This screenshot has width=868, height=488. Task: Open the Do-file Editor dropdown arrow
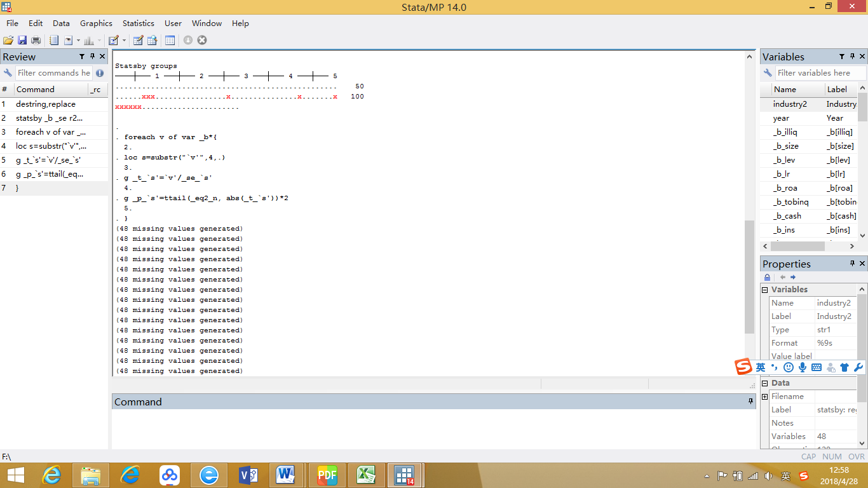coord(124,40)
